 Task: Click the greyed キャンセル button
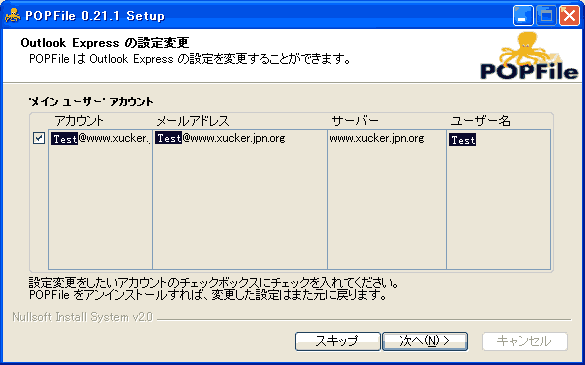525,341
